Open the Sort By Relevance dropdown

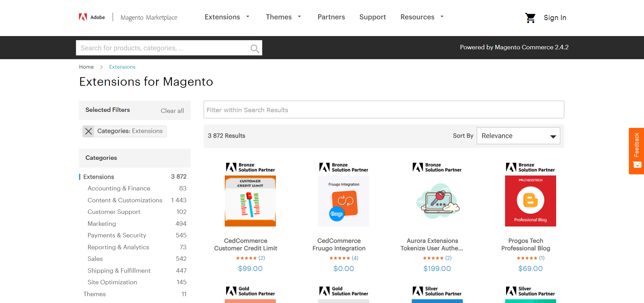point(518,136)
